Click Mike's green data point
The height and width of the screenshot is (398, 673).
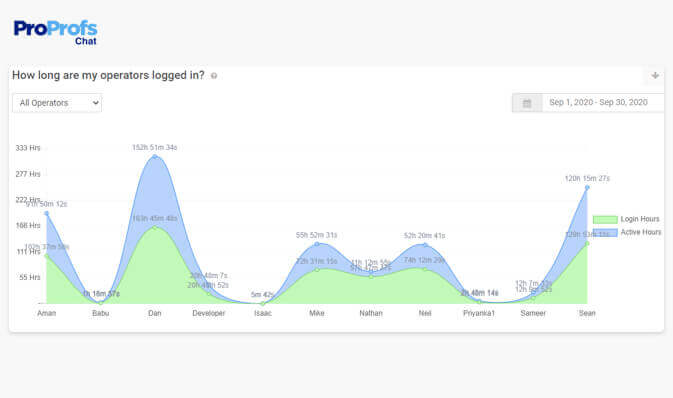coord(317,270)
